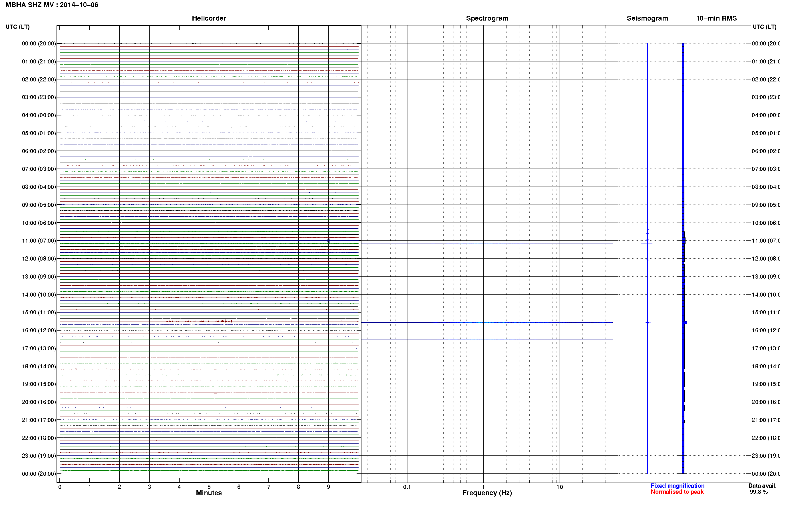812x508 pixels.
Task: Click the bottom-left time label '00:00 (20:00)'
Action: pyautogui.click(x=39, y=474)
